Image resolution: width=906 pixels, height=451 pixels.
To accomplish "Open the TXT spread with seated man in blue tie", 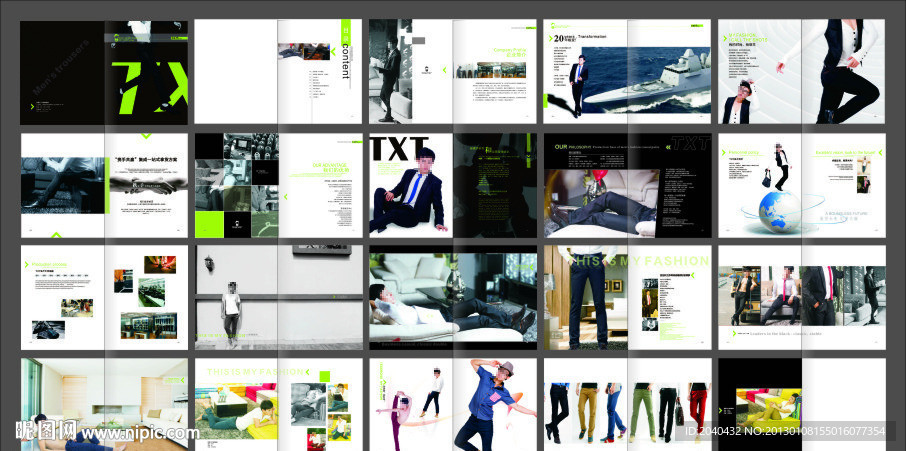I will [x=453, y=185].
